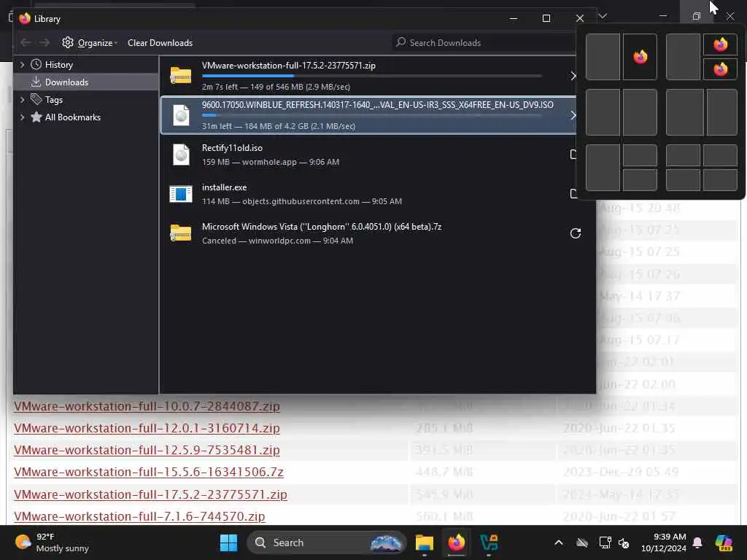
Task: Show hidden system tray icons
Action: tap(559, 542)
